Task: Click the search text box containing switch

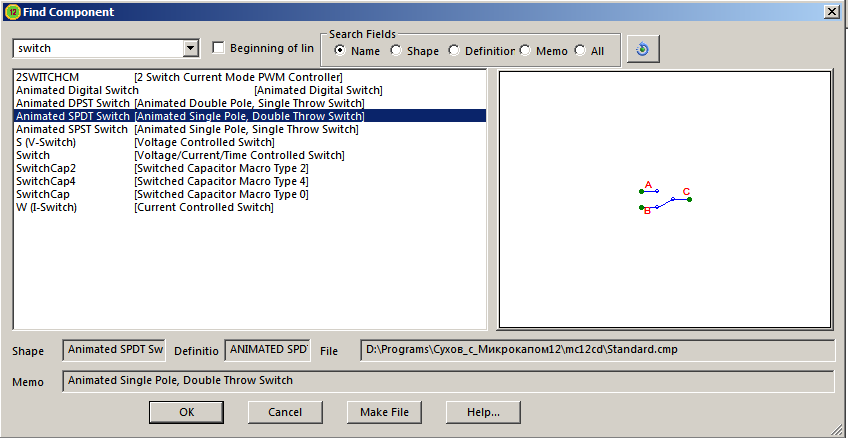Action: tap(98, 48)
